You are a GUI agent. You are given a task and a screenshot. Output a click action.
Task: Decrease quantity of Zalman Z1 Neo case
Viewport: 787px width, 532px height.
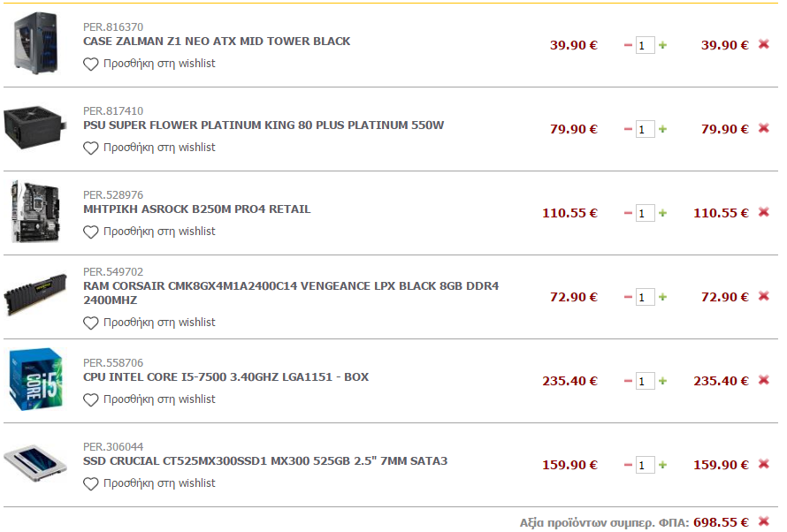pyautogui.click(x=628, y=45)
